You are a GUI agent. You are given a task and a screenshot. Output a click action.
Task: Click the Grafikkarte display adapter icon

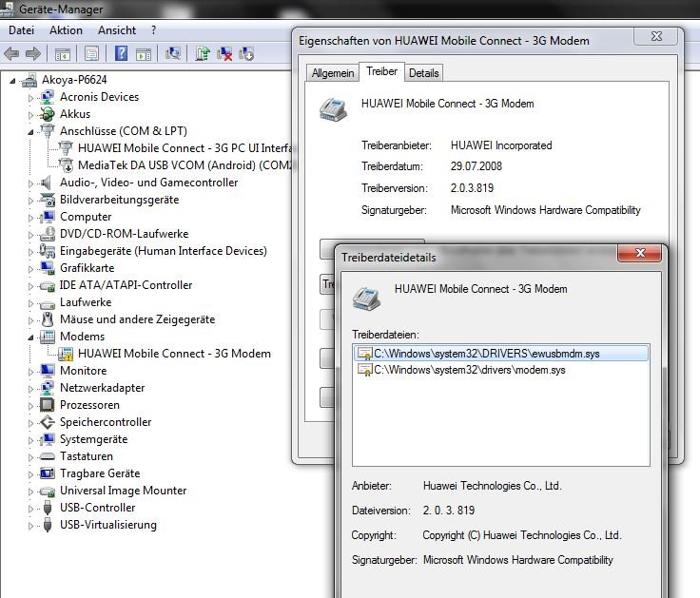point(48,268)
